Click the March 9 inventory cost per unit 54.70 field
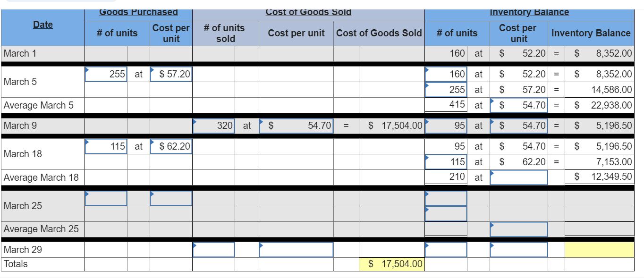Screen dimensions: 644x278 (x=519, y=126)
